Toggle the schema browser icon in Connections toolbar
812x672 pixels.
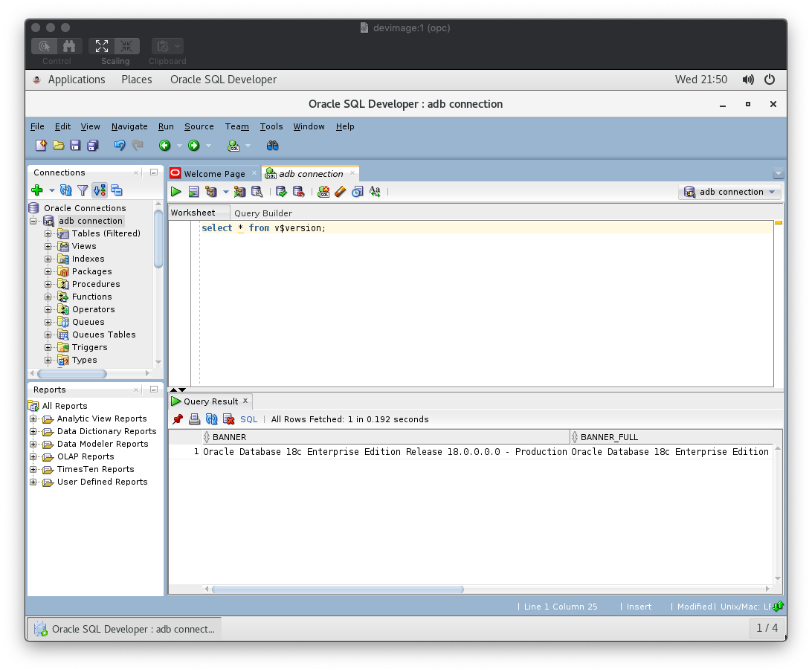pos(116,190)
